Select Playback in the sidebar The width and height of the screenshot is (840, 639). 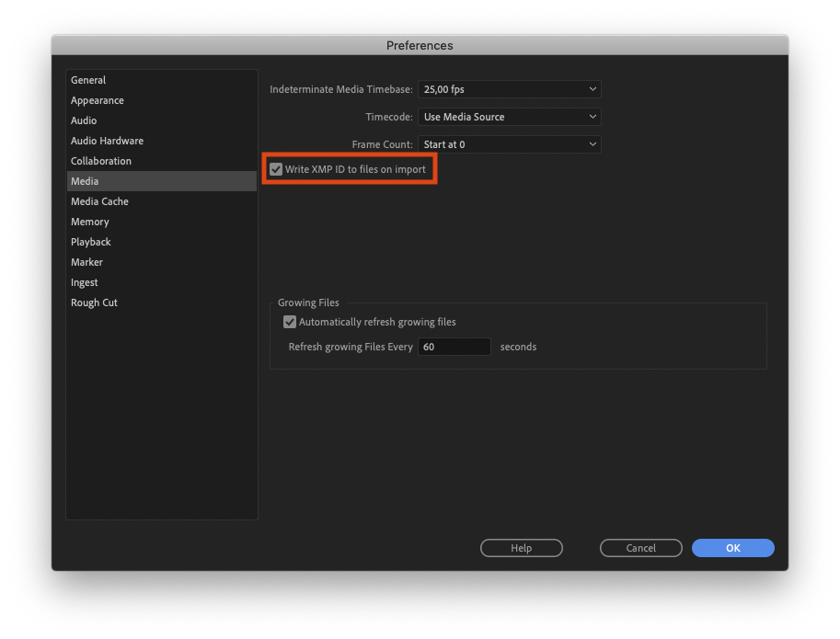pos(91,242)
